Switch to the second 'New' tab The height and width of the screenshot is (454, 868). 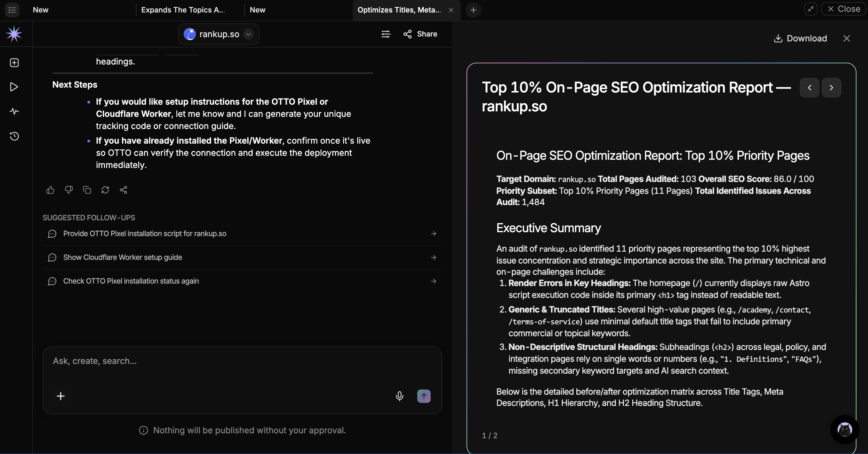click(x=257, y=10)
